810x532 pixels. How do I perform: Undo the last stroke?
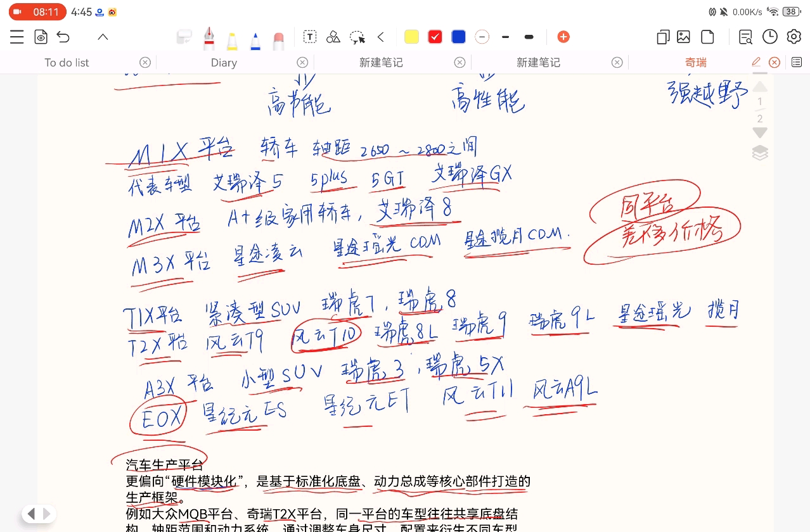pyautogui.click(x=63, y=37)
